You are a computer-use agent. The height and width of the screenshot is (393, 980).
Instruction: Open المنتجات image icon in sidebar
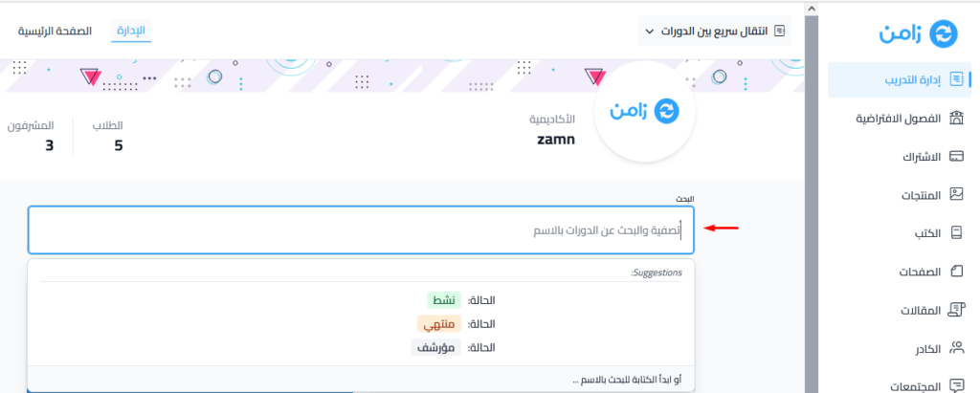coord(956,195)
